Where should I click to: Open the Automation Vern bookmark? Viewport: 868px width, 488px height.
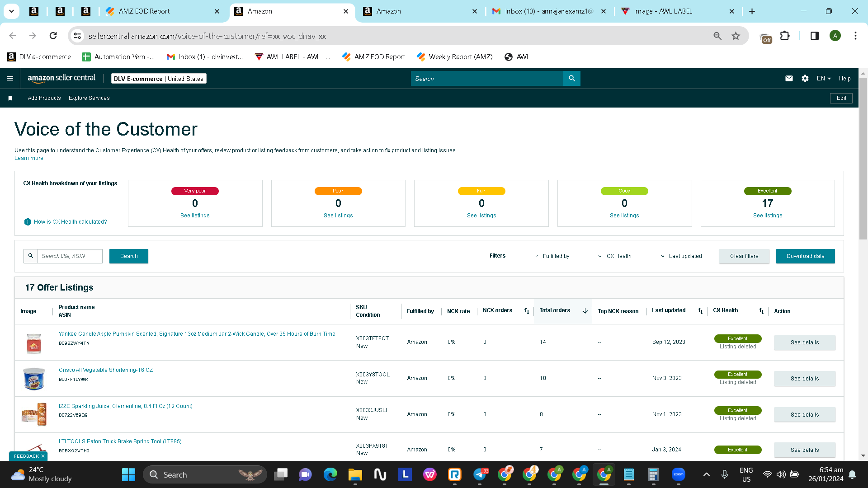(x=118, y=57)
